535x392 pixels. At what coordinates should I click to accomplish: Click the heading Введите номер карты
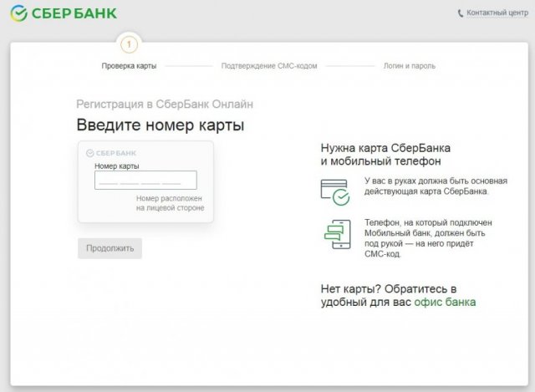[160, 125]
